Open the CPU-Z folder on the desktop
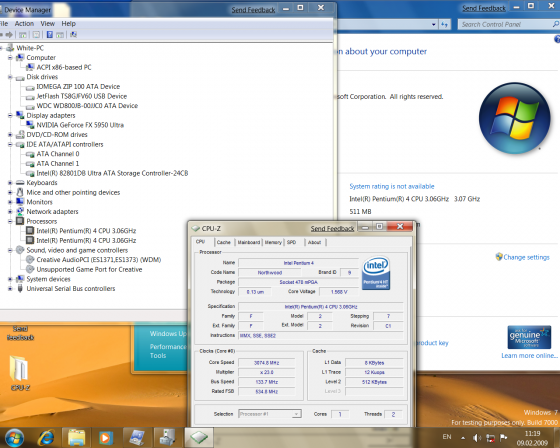Image resolution: width=560 pixels, height=448 pixels. pyautogui.click(x=19, y=373)
